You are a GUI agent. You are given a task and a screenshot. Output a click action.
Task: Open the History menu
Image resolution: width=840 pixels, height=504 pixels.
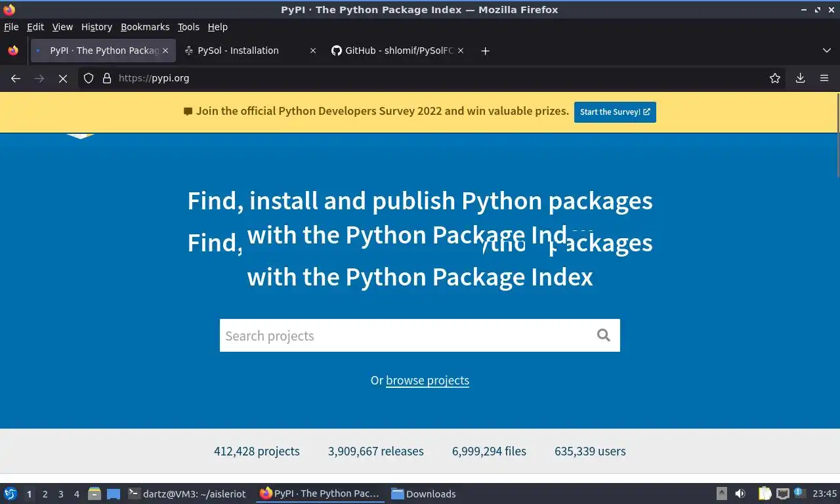click(x=96, y=27)
